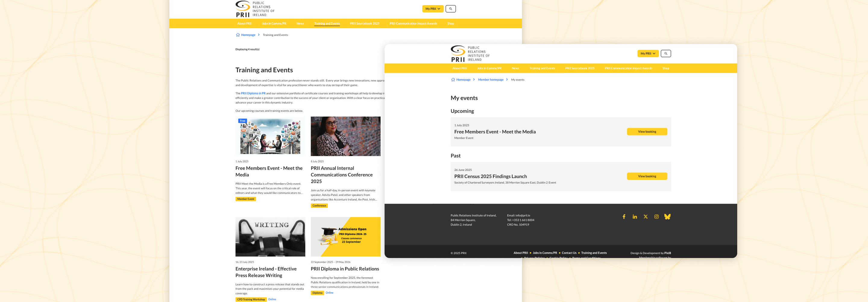
Task: Click Member homepage breadcrumb link
Action: coord(491,80)
